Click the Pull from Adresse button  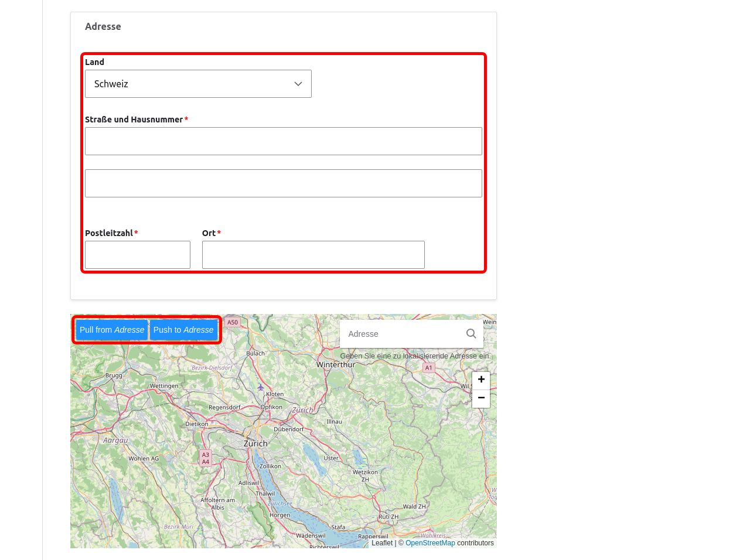pos(112,330)
